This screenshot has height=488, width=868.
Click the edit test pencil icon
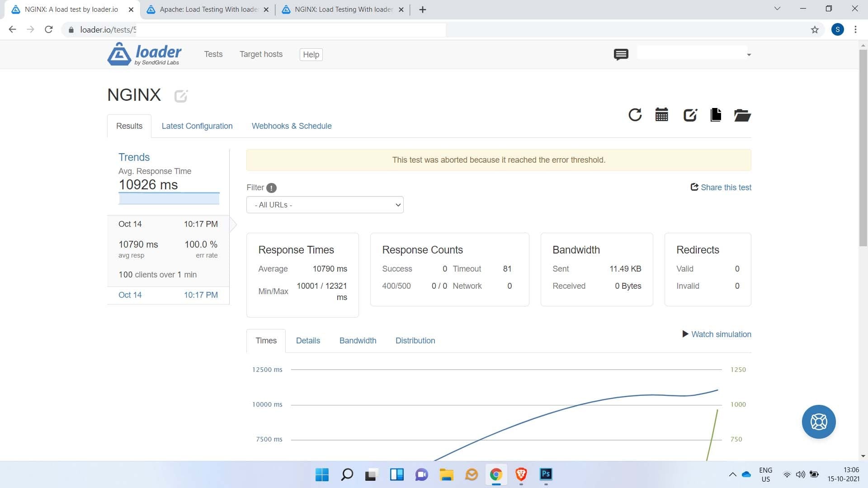(690, 115)
